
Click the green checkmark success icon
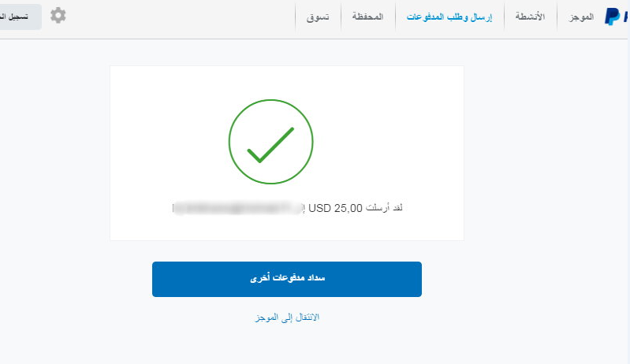coord(270,145)
